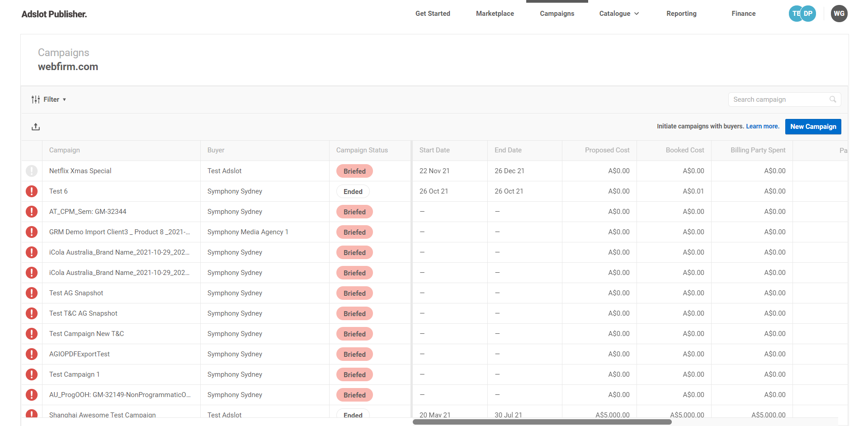
Task: Open the Filter dropdown
Action: tap(49, 99)
